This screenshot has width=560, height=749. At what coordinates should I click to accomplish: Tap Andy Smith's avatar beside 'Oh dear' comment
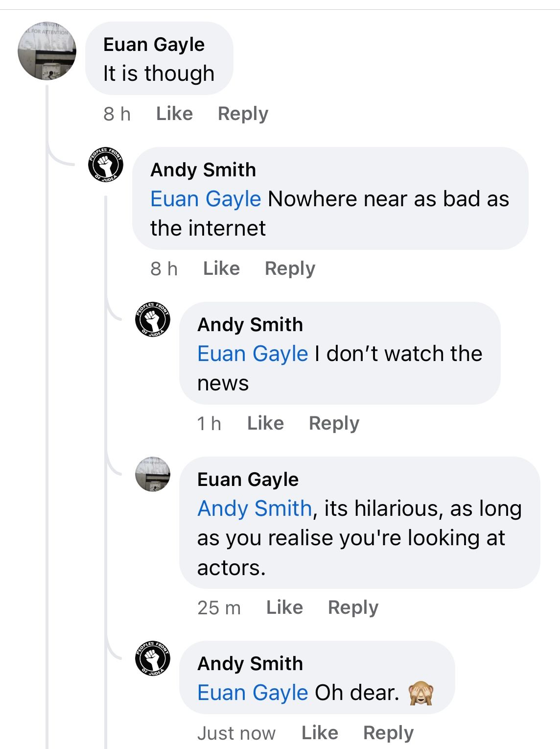click(153, 658)
